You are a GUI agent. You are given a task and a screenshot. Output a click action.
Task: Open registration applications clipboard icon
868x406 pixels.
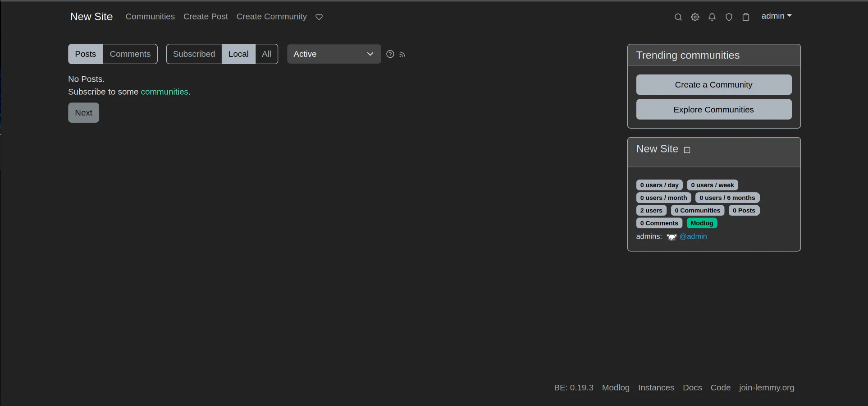746,17
